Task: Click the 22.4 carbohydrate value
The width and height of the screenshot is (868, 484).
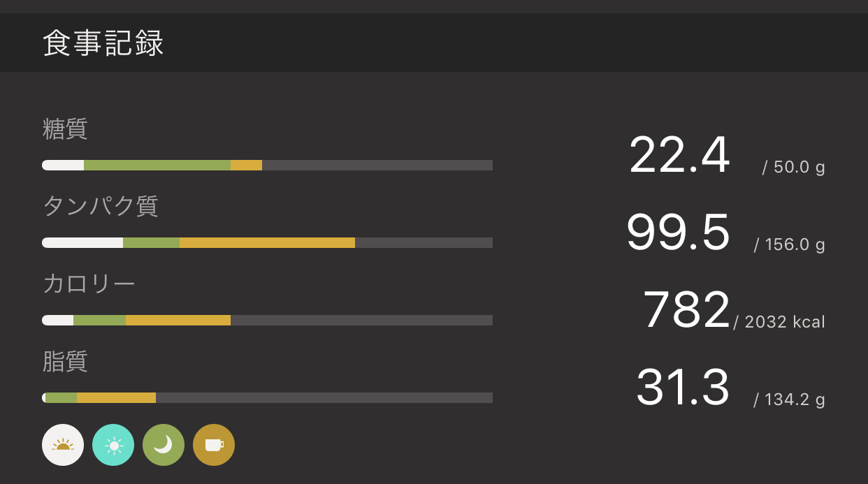Action: pyautogui.click(x=679, y=155)
